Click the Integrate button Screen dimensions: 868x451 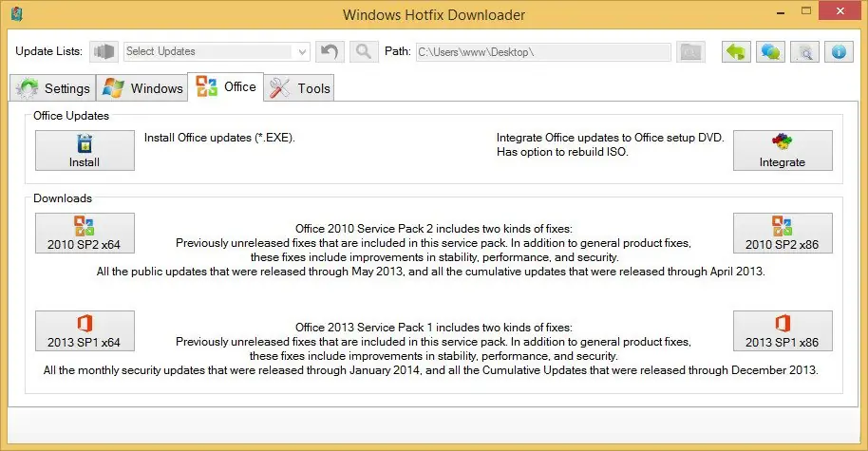point(783,151)
